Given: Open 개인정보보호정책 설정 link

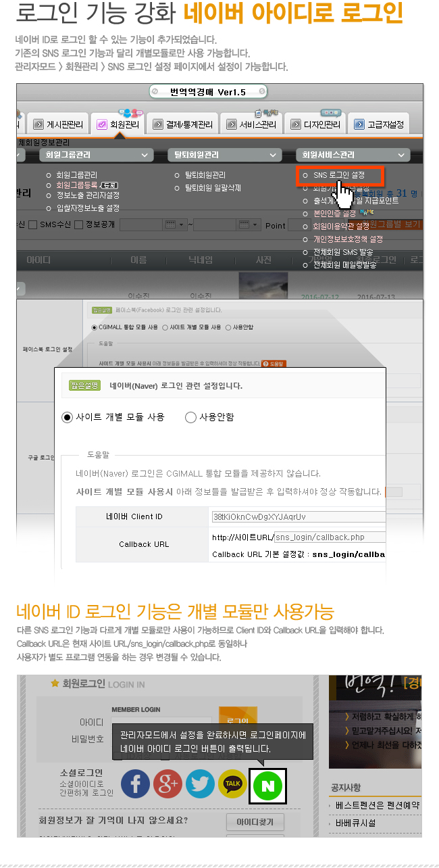Looking at the screenshot, I should coord(348,239).
